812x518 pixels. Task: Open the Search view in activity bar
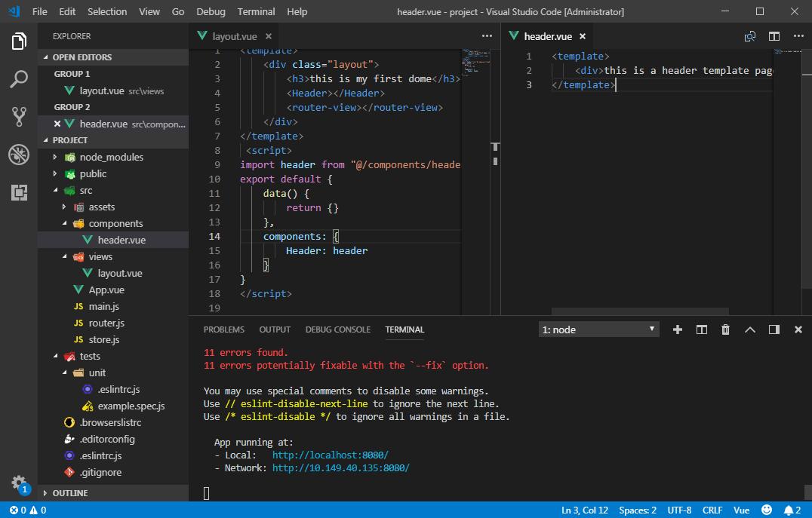[19, 78]
